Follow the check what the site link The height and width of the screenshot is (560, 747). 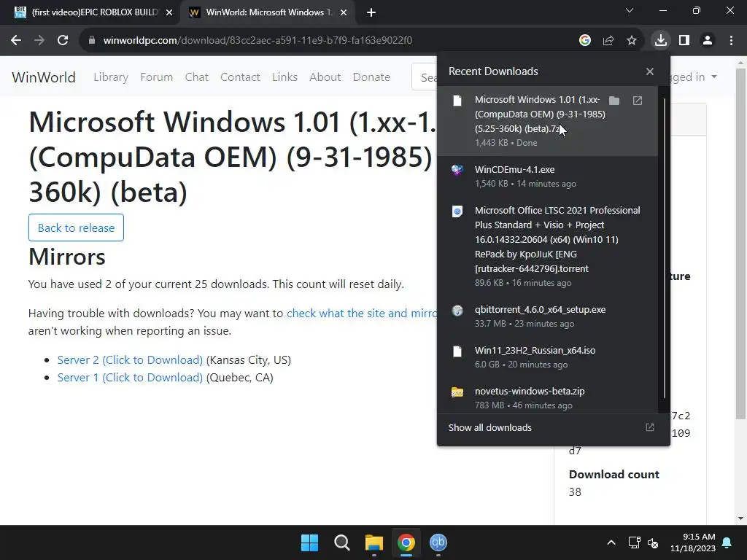pyautogui.click(x=362, y=314)
